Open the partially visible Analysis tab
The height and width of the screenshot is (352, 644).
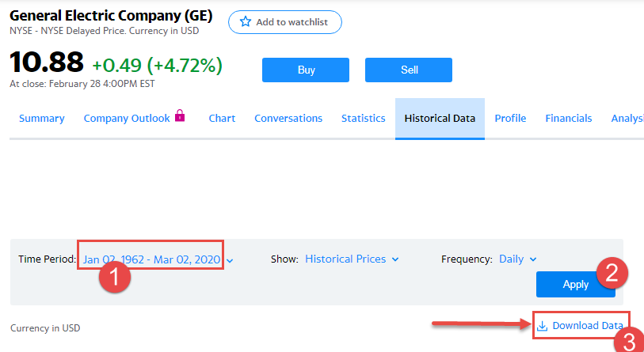pos(627,119)
